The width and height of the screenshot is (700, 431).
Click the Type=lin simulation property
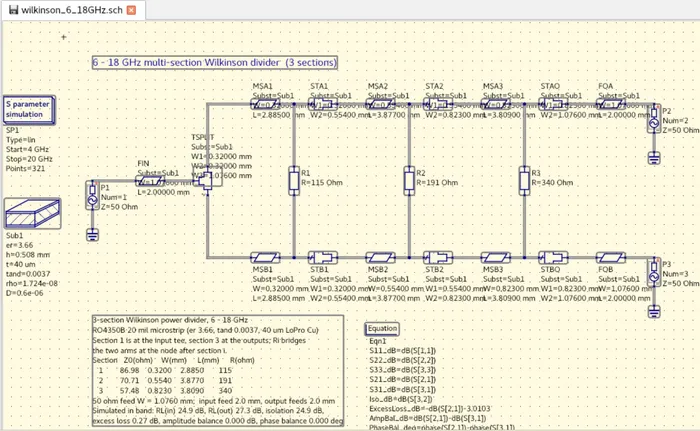tap(21, 140)
